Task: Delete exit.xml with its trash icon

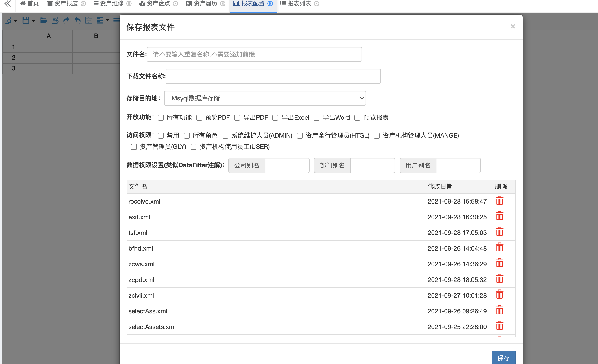Action: pyautogui.click(x=500, y=216)
